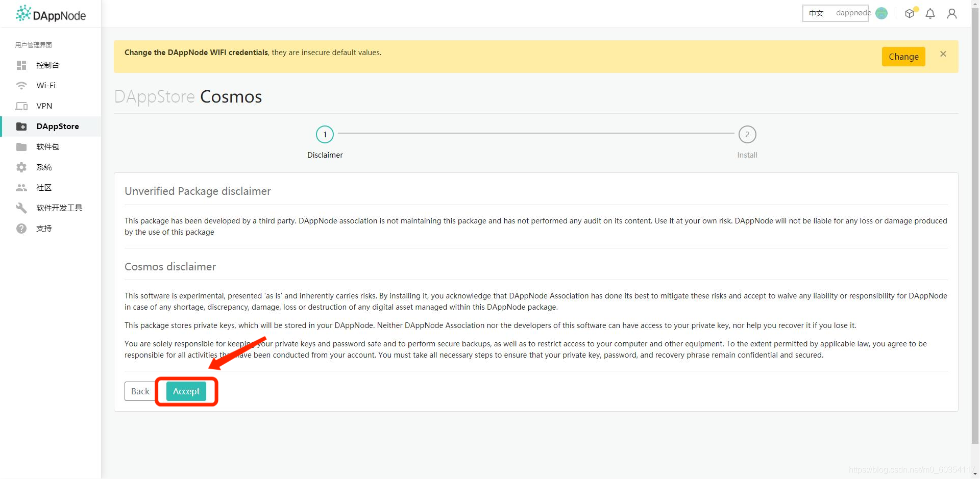
Task: Click the dappnode name in top bar
Action: tap(853, 13)
